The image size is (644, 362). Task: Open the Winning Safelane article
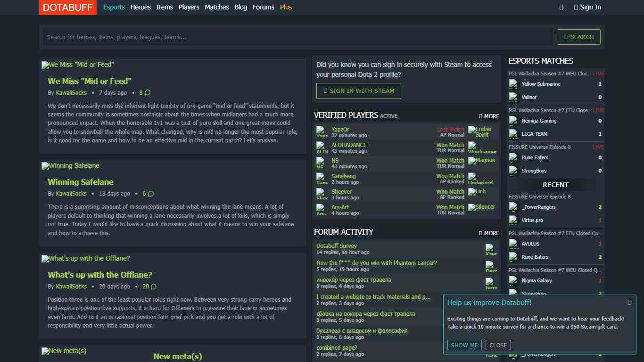tap(81, 182)
